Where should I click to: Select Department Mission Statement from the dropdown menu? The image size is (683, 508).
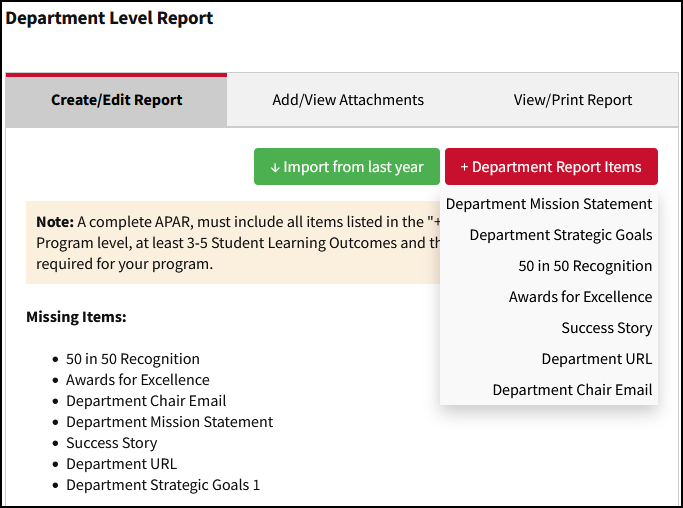pos(549,204)
